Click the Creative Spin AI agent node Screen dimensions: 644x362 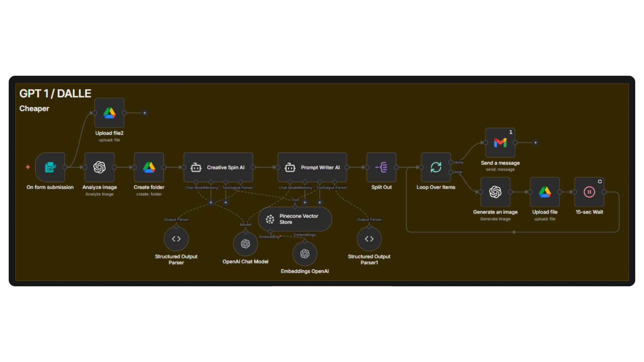coord(218,167)
